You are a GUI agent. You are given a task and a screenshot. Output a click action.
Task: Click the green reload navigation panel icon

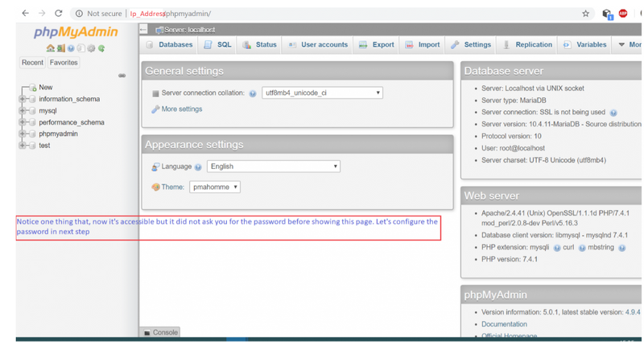click(101, 48)
